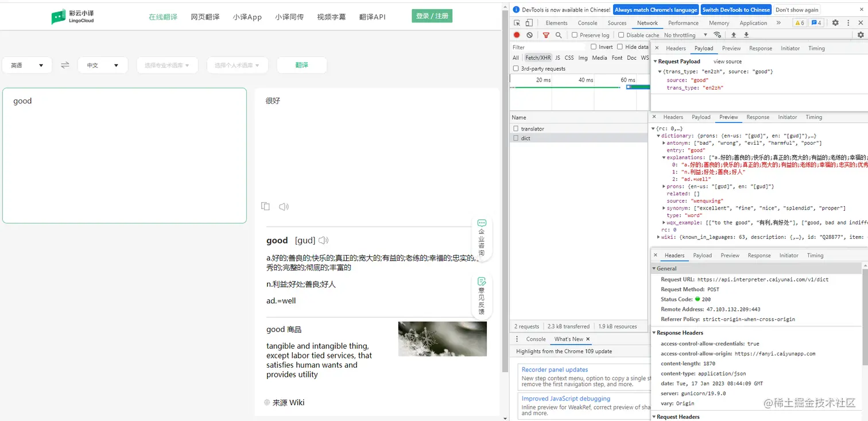Click the 登录 / 注册 button
This screenshot has width=868, height=421.
tap(432, 16)
